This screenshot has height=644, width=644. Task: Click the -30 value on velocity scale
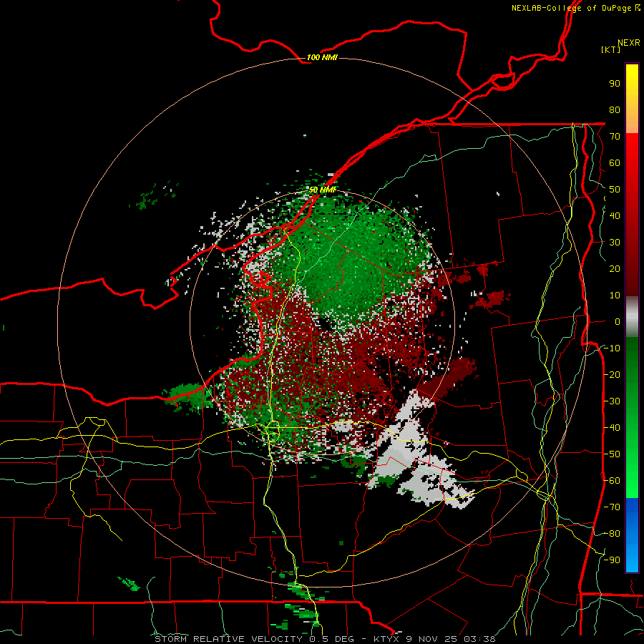(x=612, y=401)
